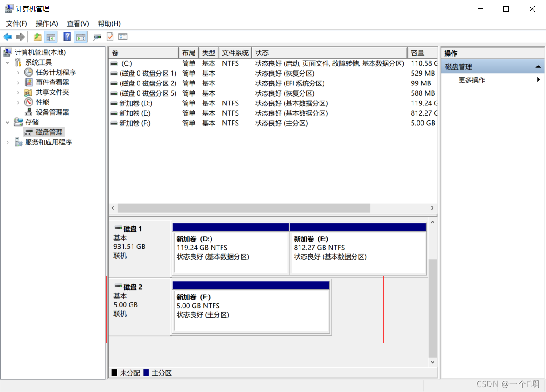Image resolution: width=546 pixels, height=392 pixels.
Task: Click the 812.27 capacity cell
Action: point(424,113)
